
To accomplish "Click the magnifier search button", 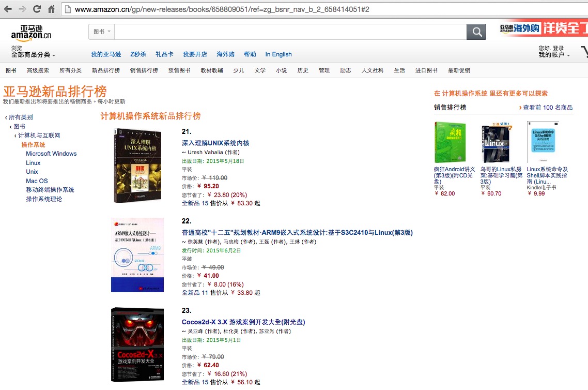I will 476,32.
